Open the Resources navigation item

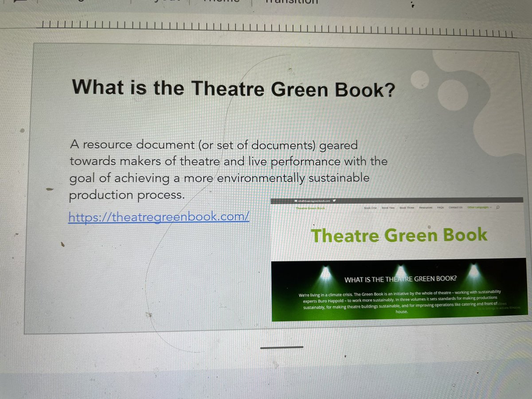(425, 207)
